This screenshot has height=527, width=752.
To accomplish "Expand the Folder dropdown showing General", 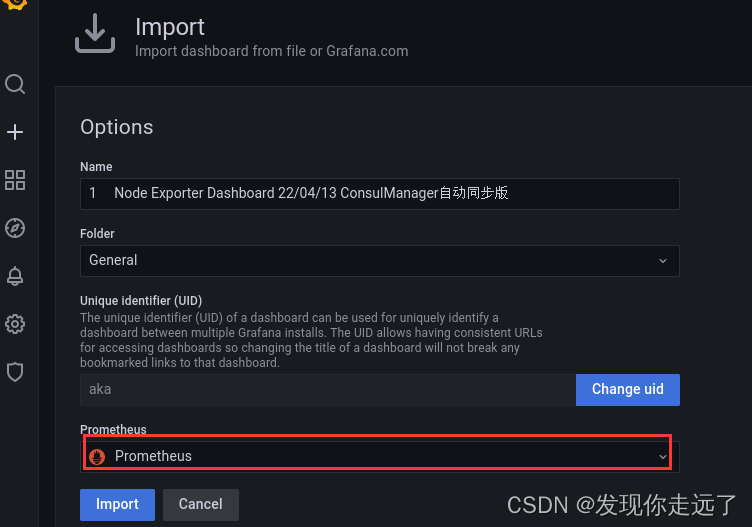I will pyautogui.click(x=379, y=260).
